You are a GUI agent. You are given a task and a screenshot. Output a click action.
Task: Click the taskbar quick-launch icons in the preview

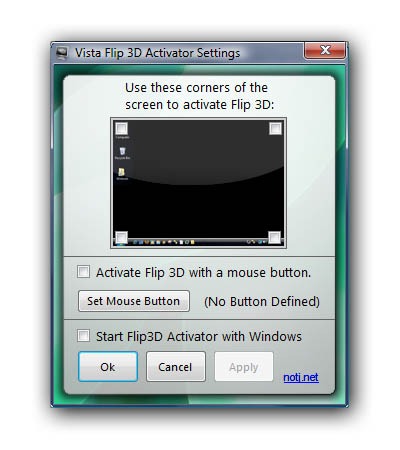(163, 242)
